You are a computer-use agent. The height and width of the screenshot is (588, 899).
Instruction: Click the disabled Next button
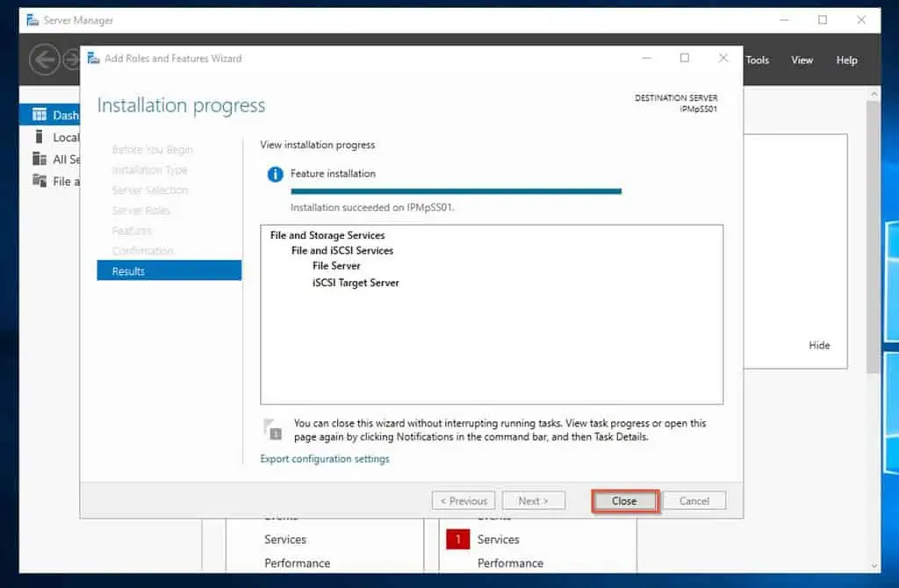(533, 501)
